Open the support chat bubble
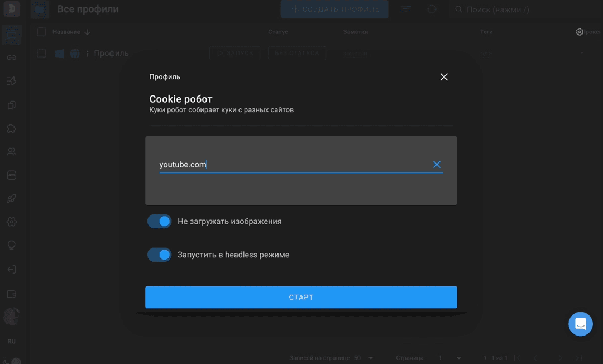This screenshot has height=364, width=603. 580,324
